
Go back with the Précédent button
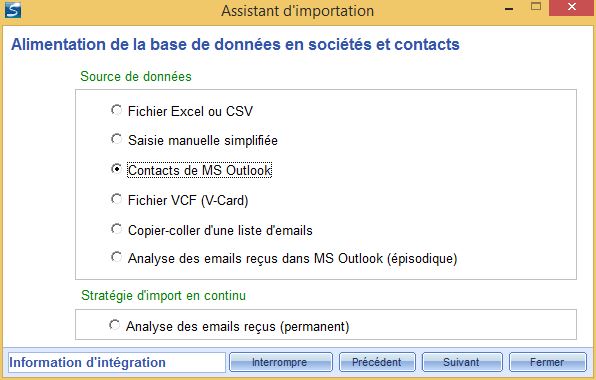[377, 362]
